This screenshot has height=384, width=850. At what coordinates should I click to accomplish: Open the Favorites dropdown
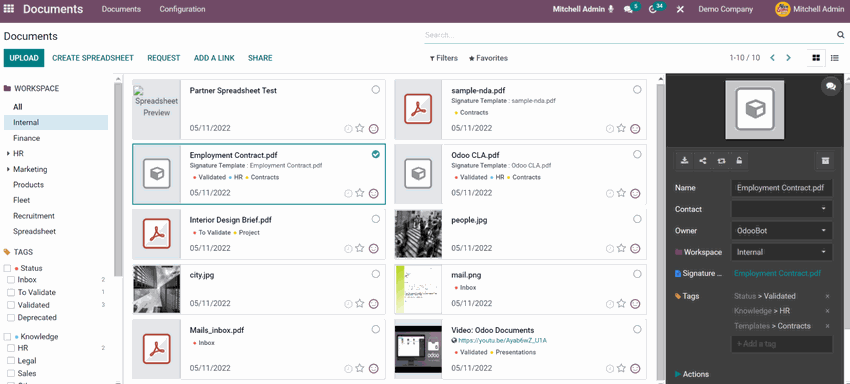(488, 58)
